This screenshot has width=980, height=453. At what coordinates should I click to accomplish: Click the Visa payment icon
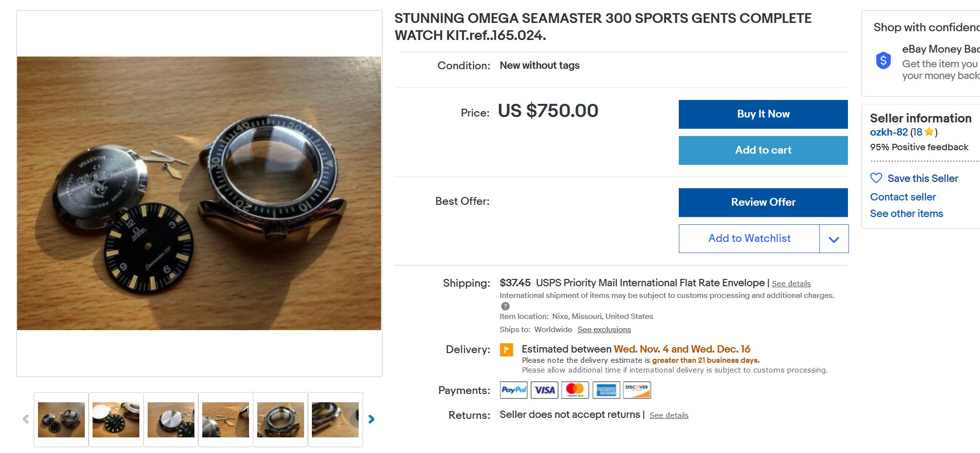pyautogui.click(x=544, y=390)
